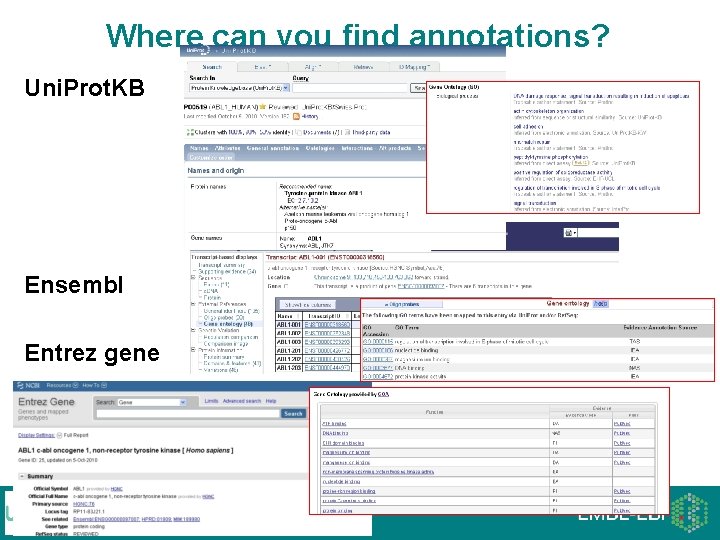
Task: Click the Third-party data icon
Action: tap(348, 132)
